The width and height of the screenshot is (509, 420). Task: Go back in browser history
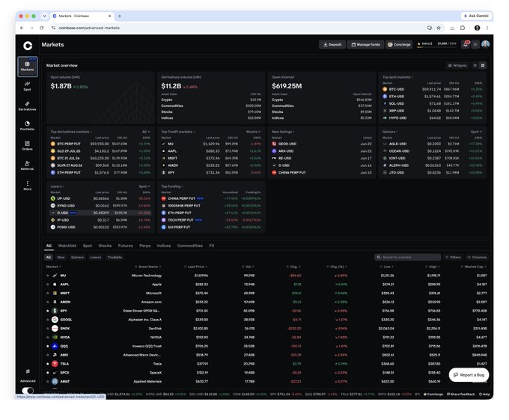22,28
